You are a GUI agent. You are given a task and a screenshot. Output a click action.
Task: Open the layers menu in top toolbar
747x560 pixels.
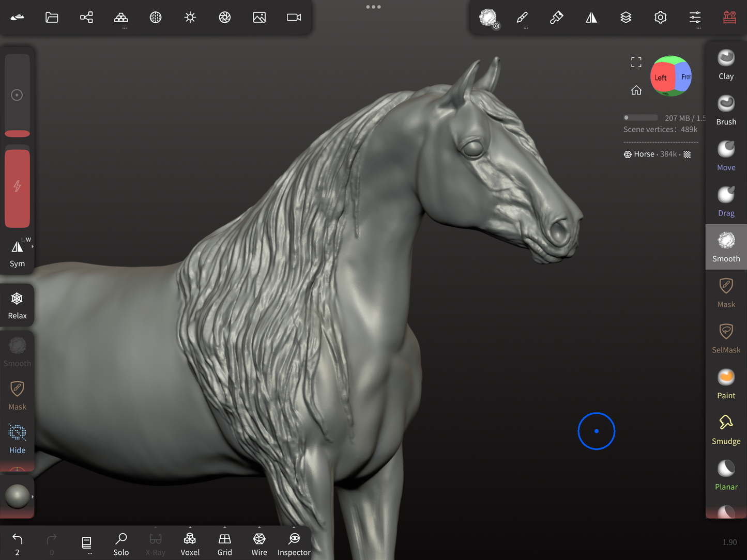626,18
